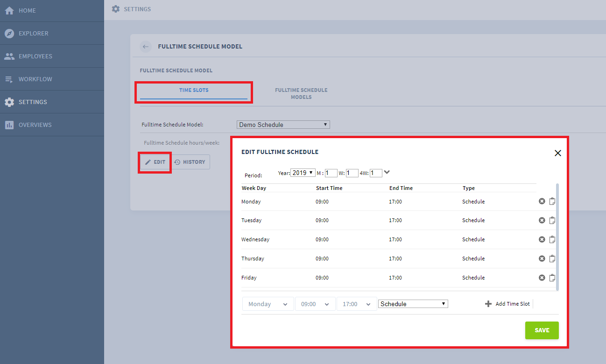Delete the Tuesday time slot
Screen dimensions: 606x364
542,220
